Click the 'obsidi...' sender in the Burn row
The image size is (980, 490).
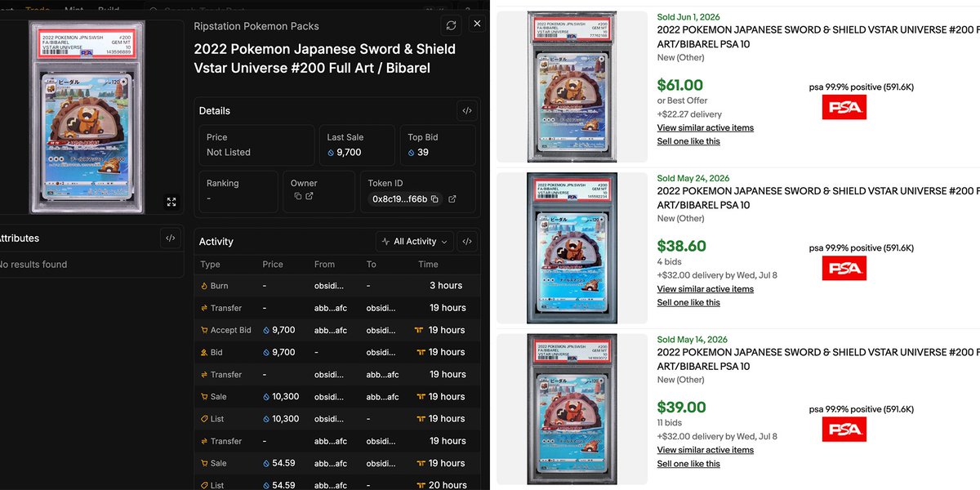[x=329, y=286]
